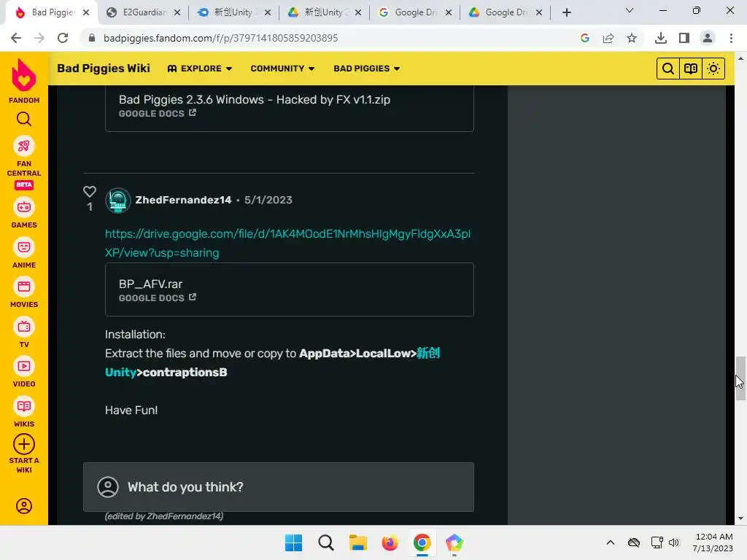Screen dimensions: 747x560
Task: Expand the COMMUNITY dropdown
Action: [x=282, y=69]
